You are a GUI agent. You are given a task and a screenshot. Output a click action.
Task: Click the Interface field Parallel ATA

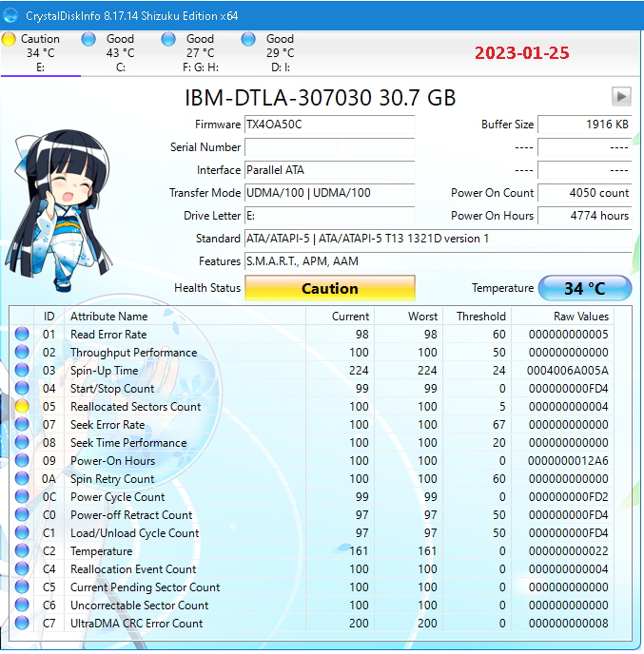330,170
